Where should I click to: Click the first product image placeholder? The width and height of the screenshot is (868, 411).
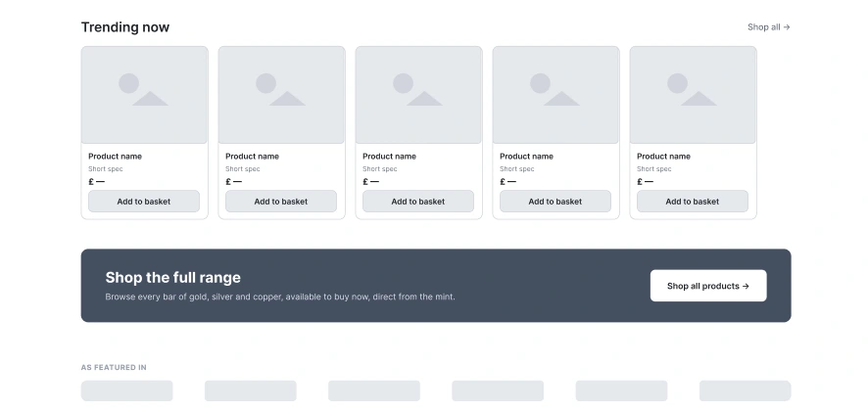(x=144, y=95)
